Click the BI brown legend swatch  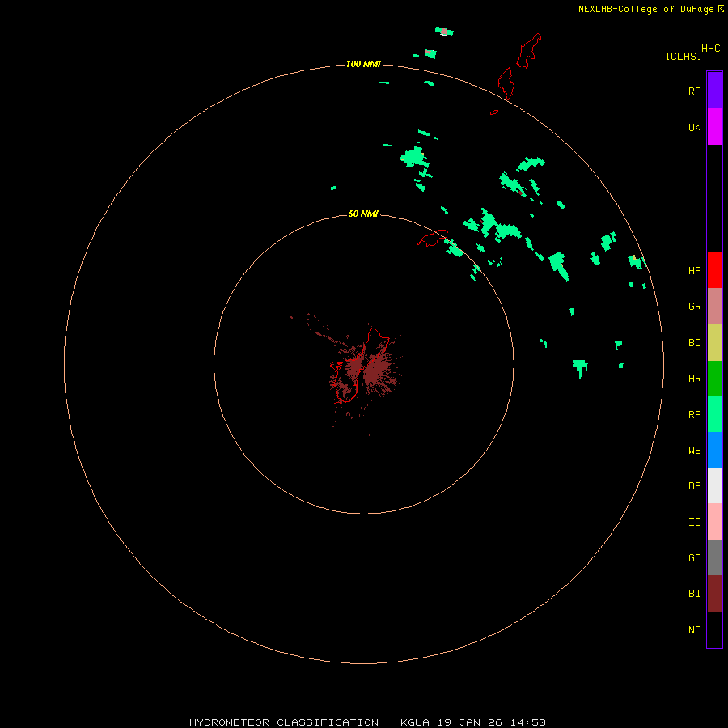(x=714, y=594)
